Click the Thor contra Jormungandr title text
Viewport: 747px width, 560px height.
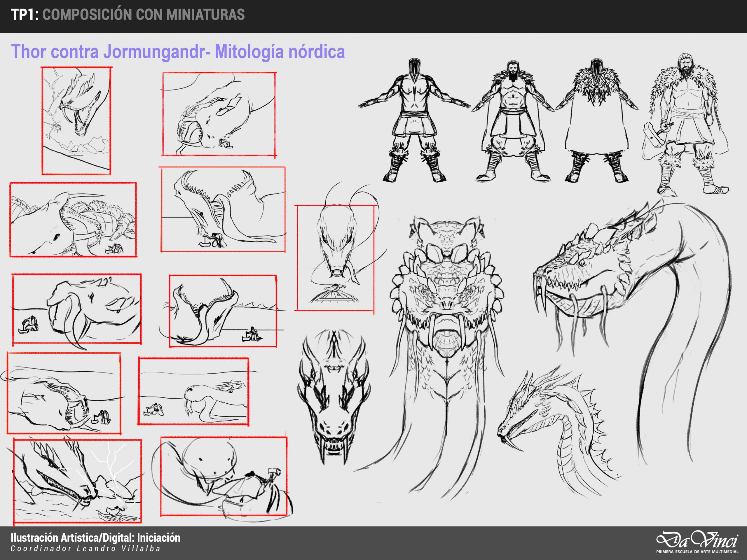(178, 52)
